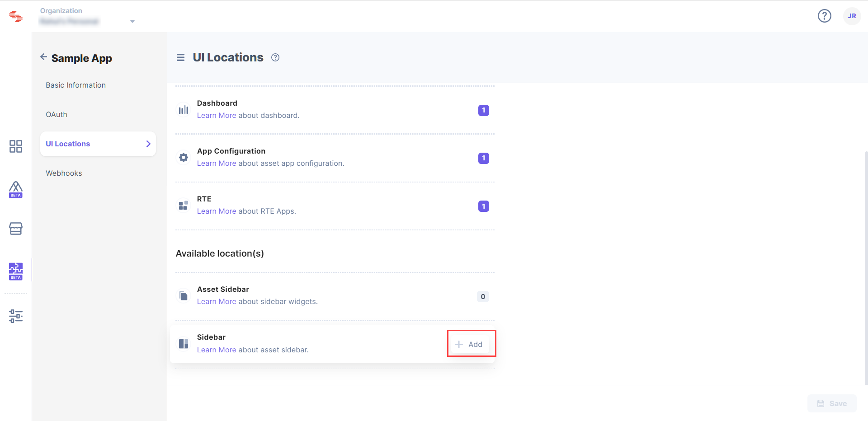Click the Asset Sidebar row title

223,289
